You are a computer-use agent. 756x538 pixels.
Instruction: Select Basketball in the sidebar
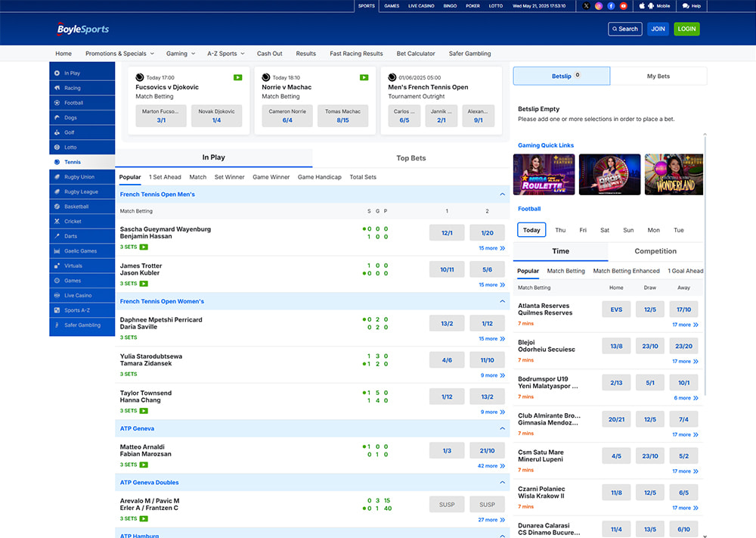click(x=82, y=207)
